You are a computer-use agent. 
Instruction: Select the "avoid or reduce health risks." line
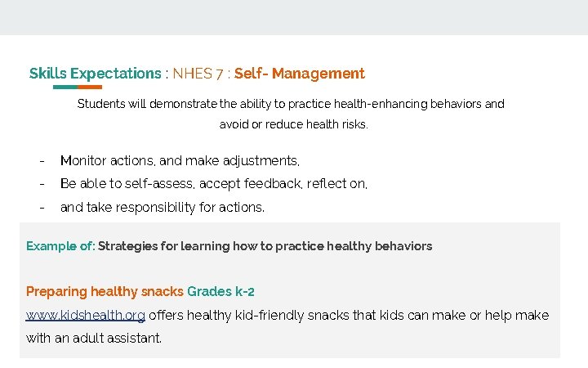[294, 125]
